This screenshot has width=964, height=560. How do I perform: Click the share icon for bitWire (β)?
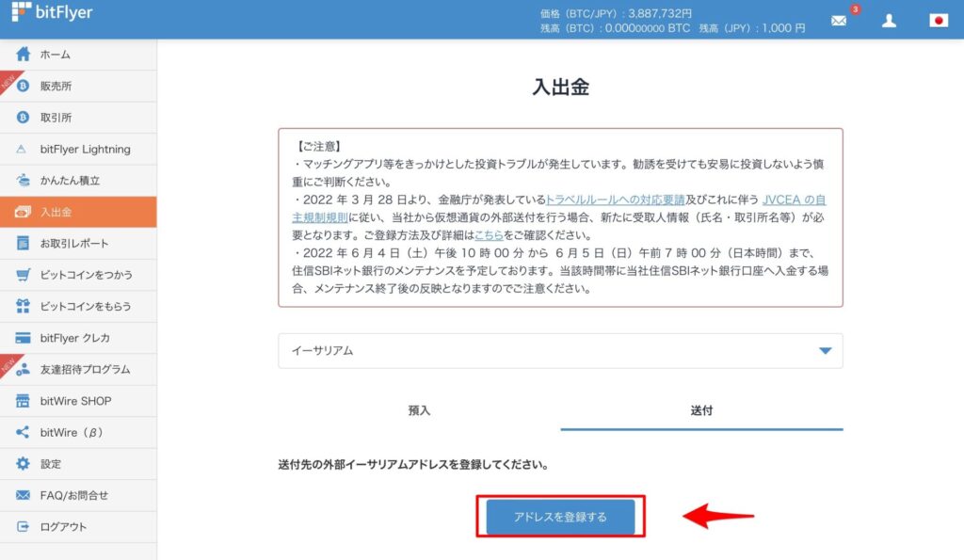coord(23,432)
